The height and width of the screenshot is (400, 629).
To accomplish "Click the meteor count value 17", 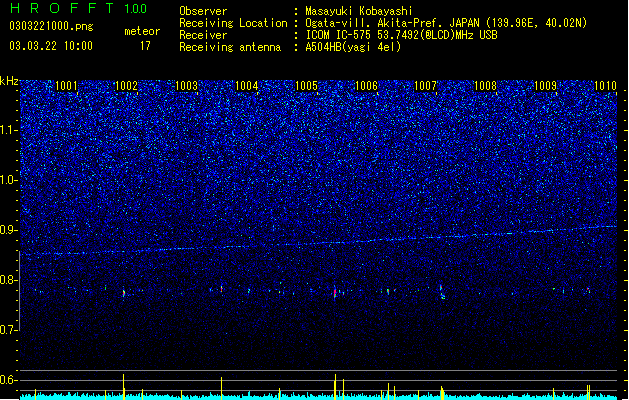I will pyautogui.click(x=145, y=46).
